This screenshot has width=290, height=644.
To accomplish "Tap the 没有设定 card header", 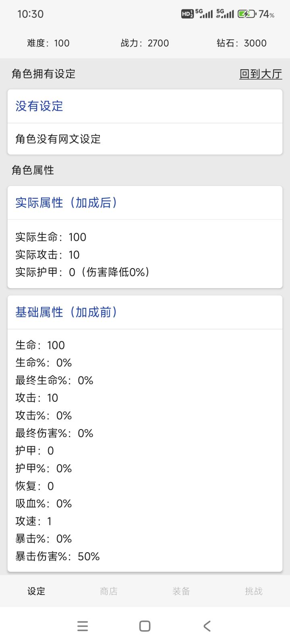I will tap(39, 106).
